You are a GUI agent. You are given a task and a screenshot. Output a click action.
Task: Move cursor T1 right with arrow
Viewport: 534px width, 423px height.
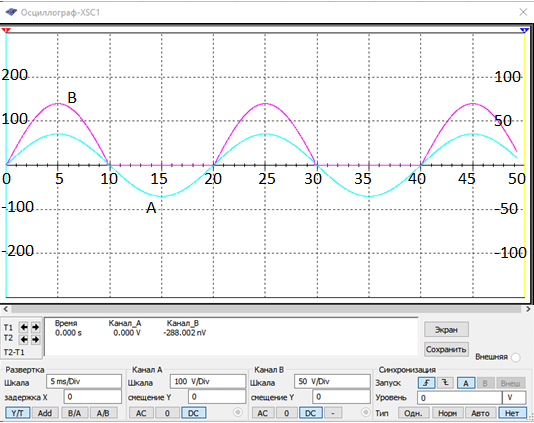click(x=36, y=327)
